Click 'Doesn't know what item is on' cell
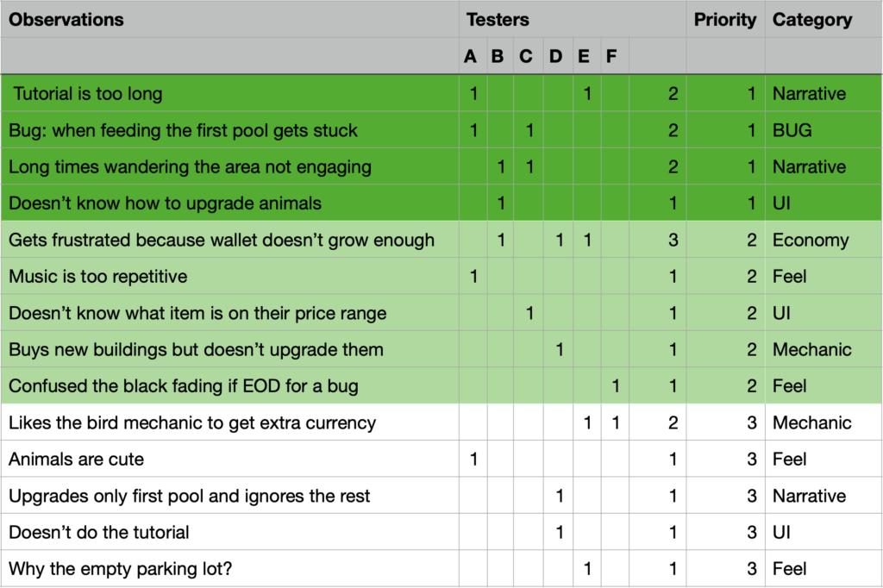883x588 pixels. pos(229,313)
